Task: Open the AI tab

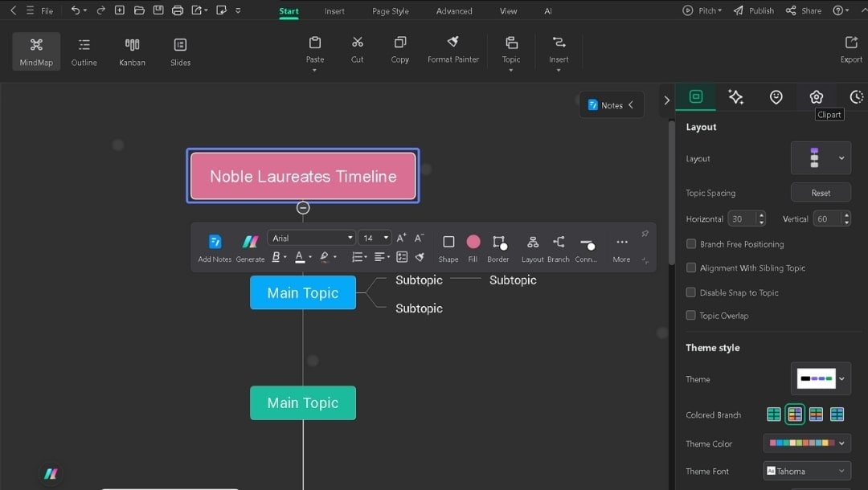Action: (x=547, y=11)
